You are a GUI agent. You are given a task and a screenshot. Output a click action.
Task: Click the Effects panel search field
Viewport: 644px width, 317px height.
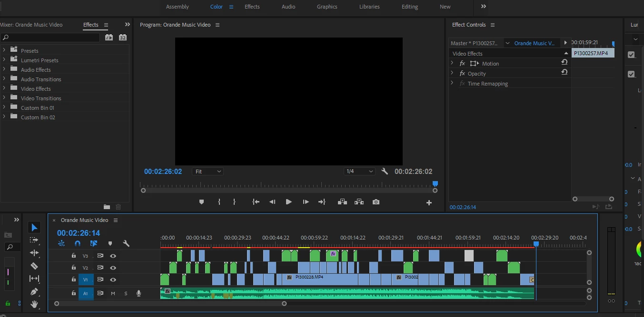point(50,37)
